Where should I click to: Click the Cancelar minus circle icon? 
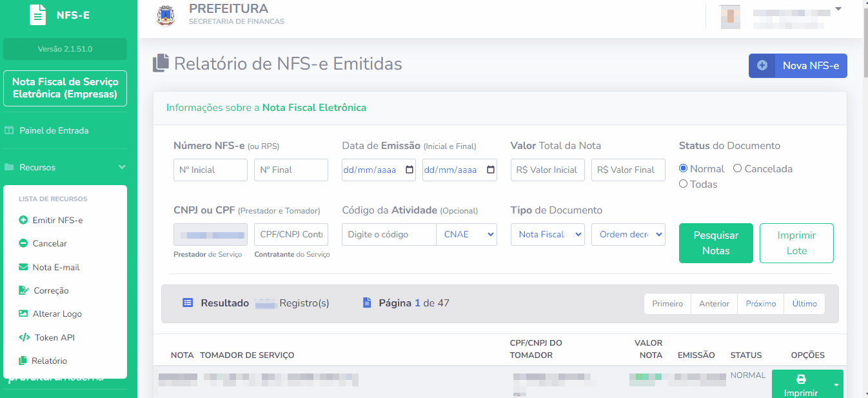[x=24, y=243]
